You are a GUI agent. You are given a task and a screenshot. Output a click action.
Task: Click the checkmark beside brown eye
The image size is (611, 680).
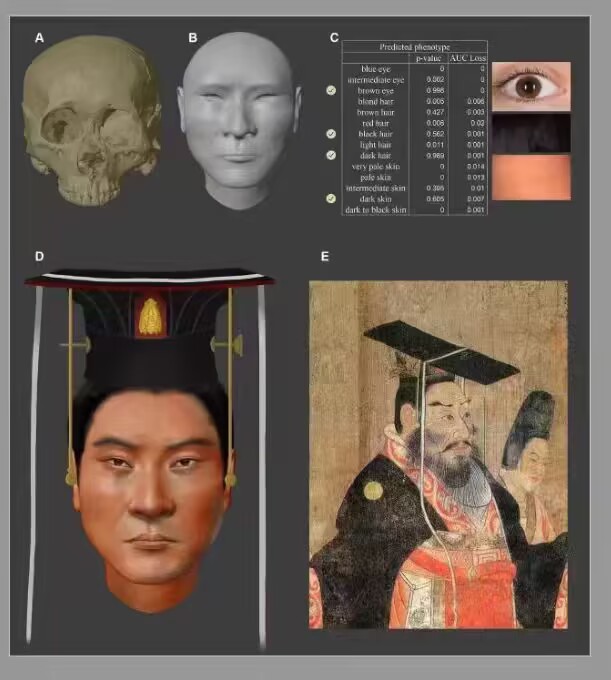pos(331,90)
